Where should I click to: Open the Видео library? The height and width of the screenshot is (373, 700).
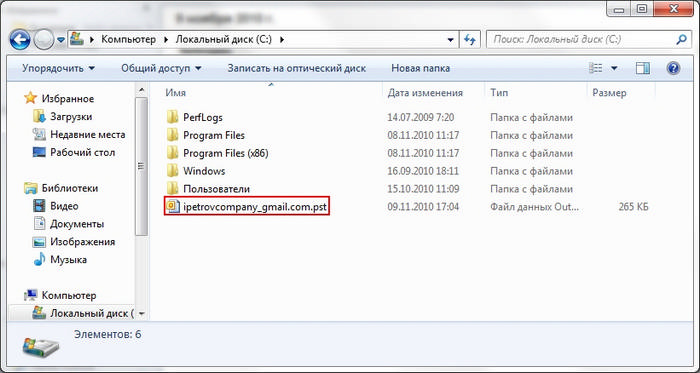point(64,206)
